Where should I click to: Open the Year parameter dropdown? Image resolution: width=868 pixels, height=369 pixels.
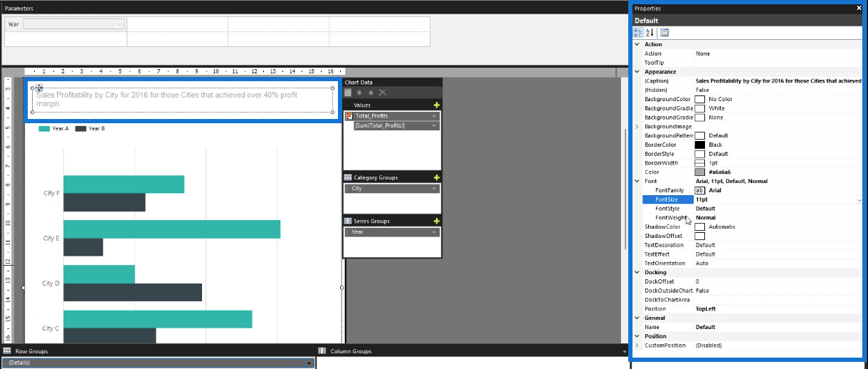(120, 24)
